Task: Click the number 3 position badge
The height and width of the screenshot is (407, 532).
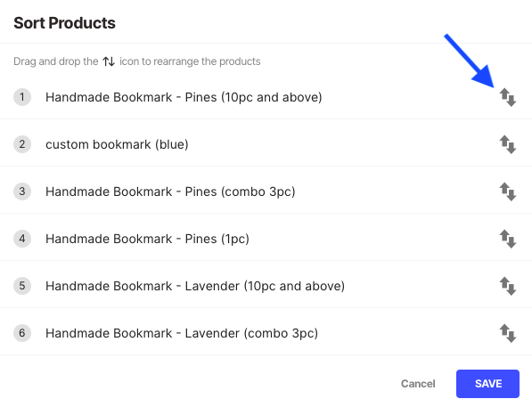Action: pyautogui.click(x=22, y=191)
